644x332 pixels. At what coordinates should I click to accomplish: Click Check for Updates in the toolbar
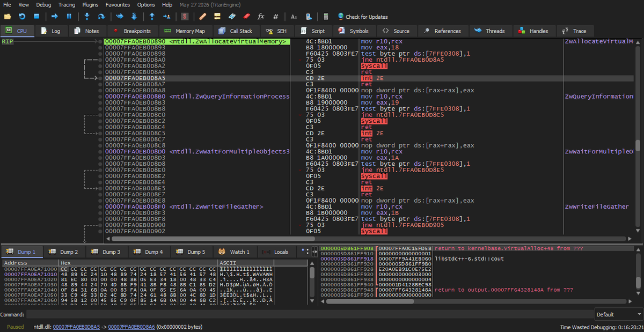pyautogui.click(x=362, y=17)
